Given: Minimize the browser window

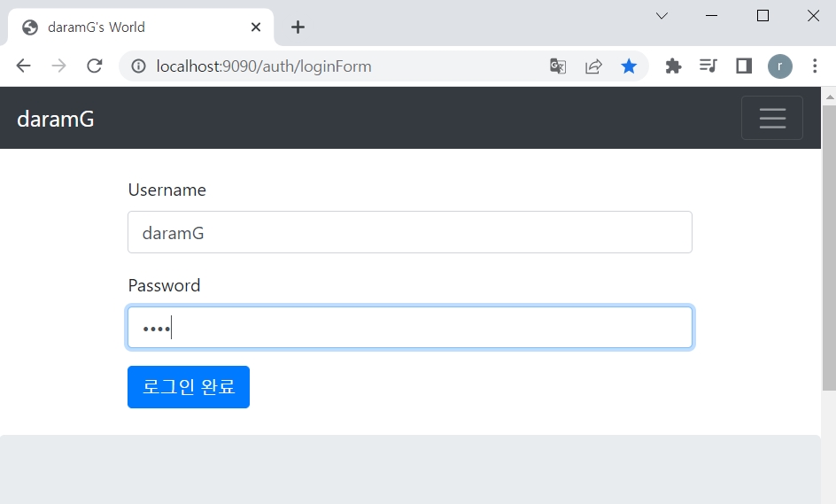Looking at the screenshot, I should 711,16.
